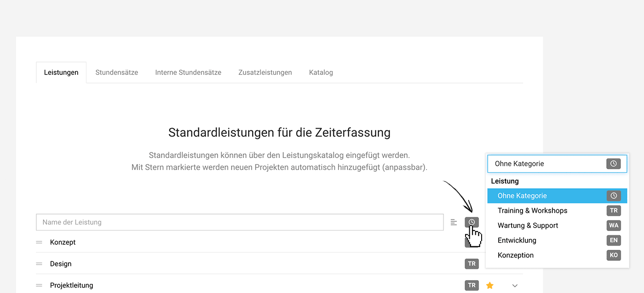Image resolution: width=644 pixels, height=293 pixels.
Task: Click the clock icon next to the name field
Action: point(471,222)
